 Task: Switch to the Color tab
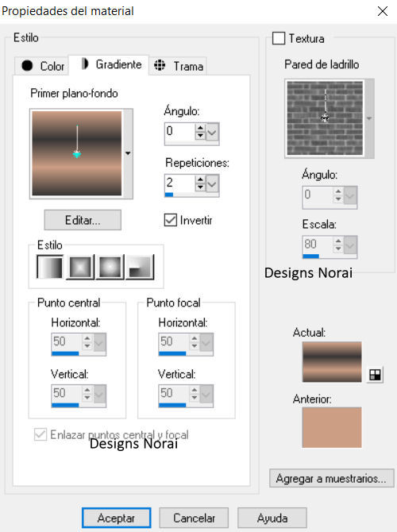click(42, 65)
